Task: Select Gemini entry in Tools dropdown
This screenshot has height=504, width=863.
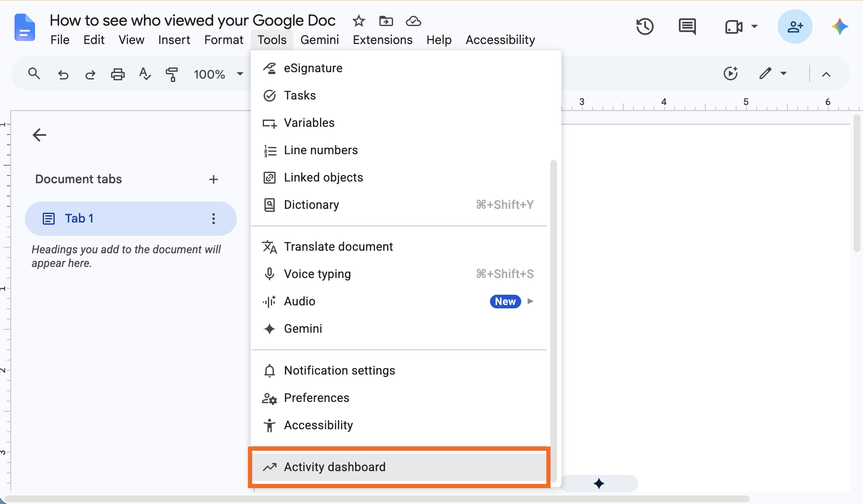Action: [399, 329]
